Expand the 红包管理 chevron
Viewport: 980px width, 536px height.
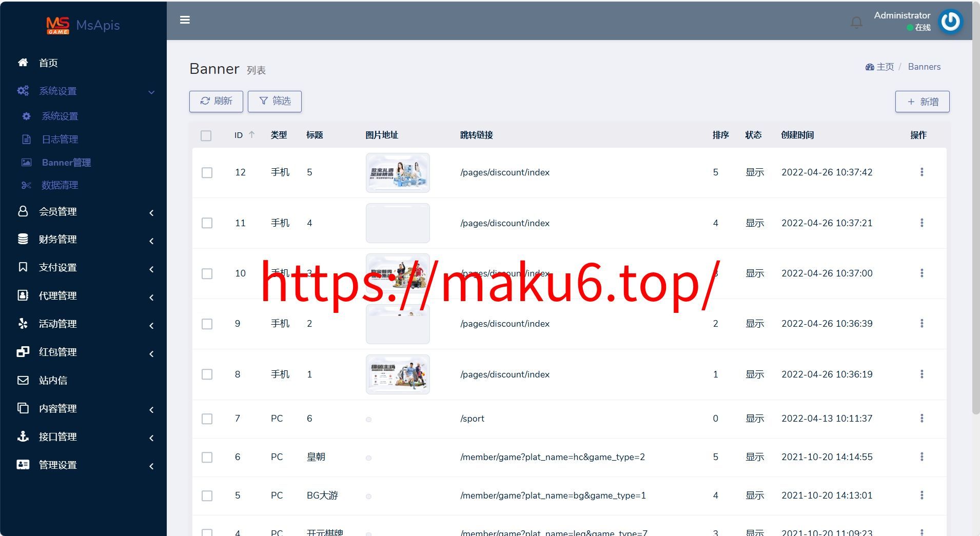click(x=151, y=353)
